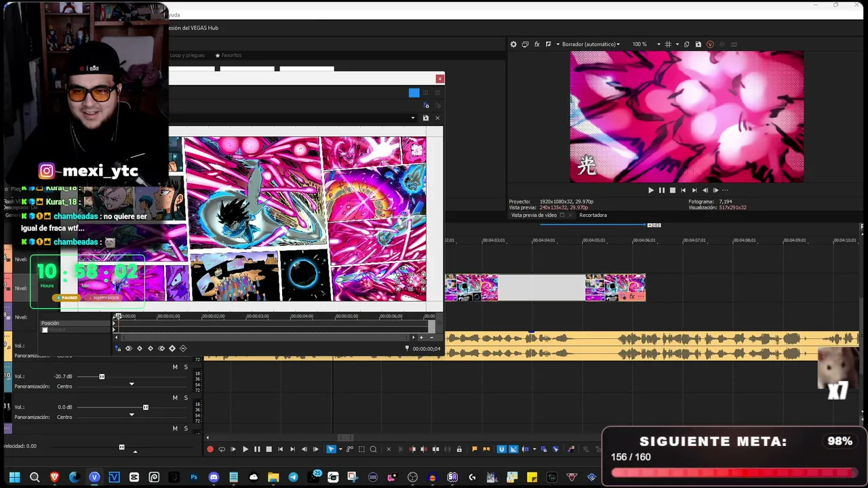Open the Favoritos tab

pyautogui.click(x=229, y=56)
